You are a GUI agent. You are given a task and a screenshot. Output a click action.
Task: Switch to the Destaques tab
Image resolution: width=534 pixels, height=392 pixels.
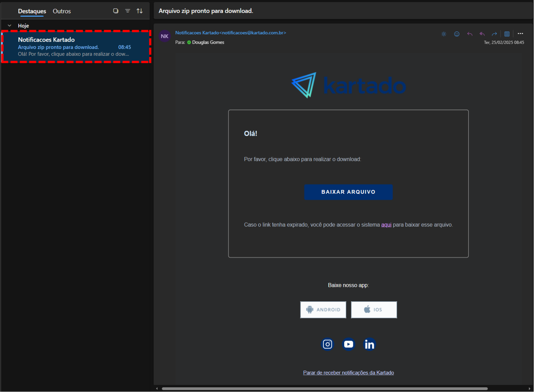point(32,11)
